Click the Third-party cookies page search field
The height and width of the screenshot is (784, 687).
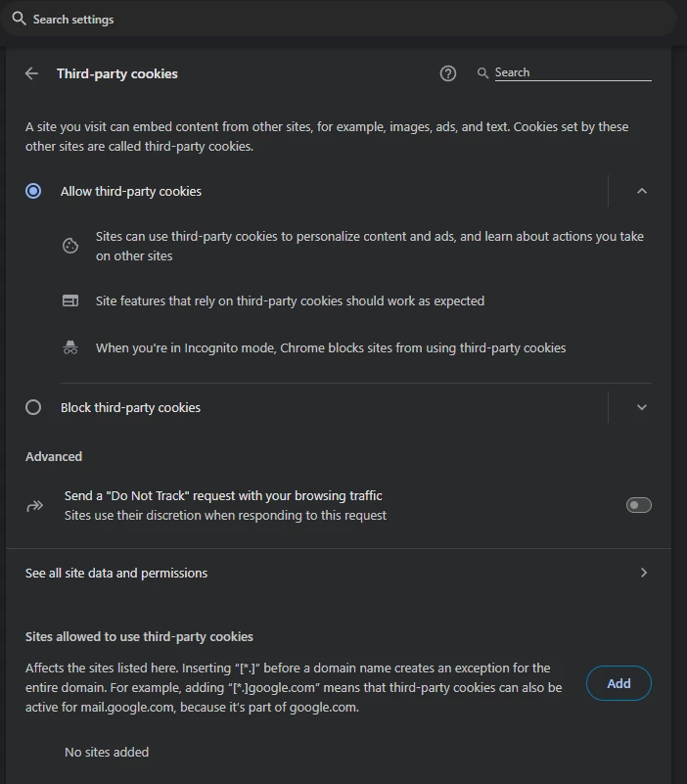pos(572,72)
